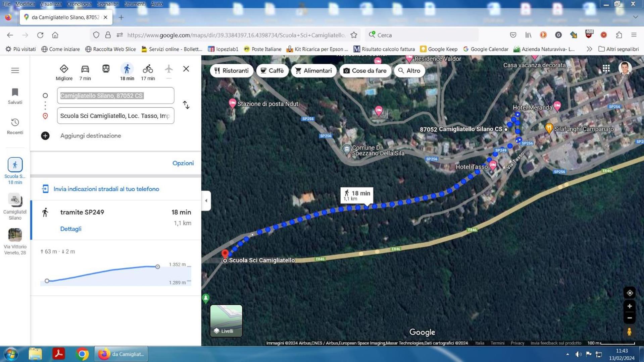Open route Opzioni link
Viewport: 644px width, 362px height.
pyautogui.click(x=183, y=163)
